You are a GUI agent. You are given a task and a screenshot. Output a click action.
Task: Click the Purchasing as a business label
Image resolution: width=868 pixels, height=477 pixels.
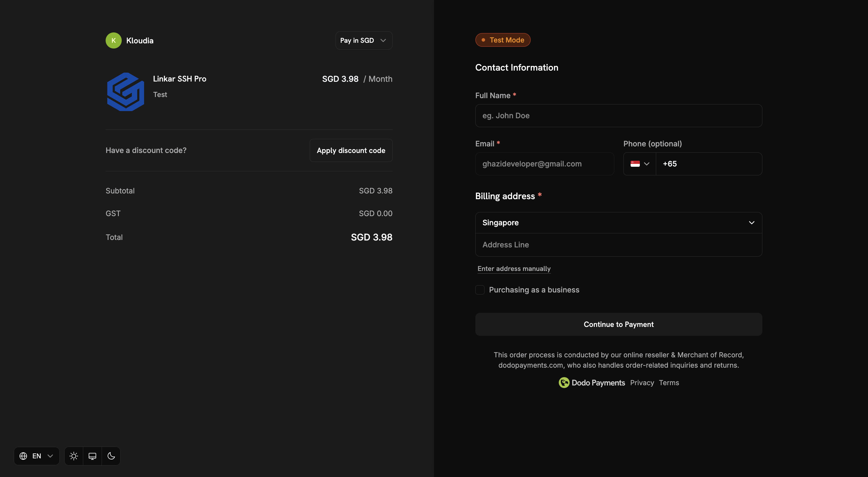(534, 290)
